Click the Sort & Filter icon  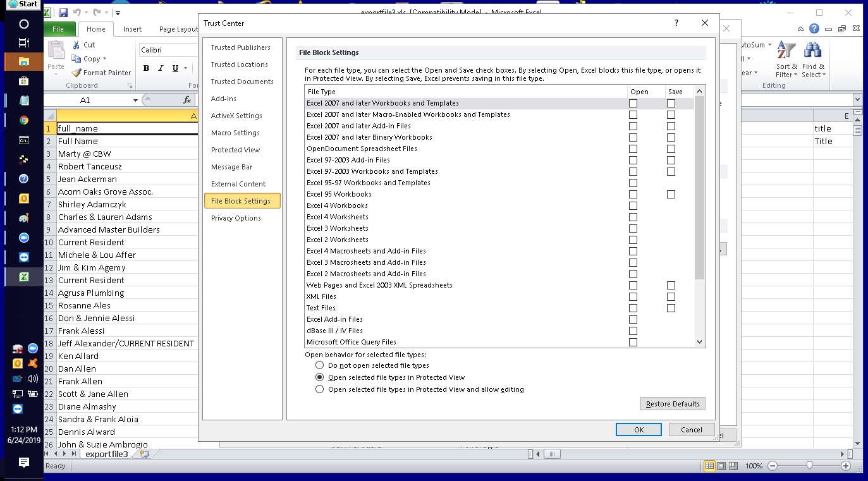click(x=786, y=51)
